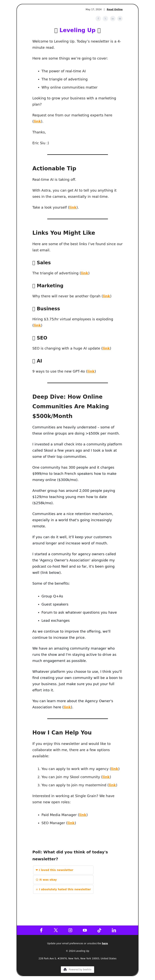
Task: Open the triangle of advertising link
Action: 84,273
